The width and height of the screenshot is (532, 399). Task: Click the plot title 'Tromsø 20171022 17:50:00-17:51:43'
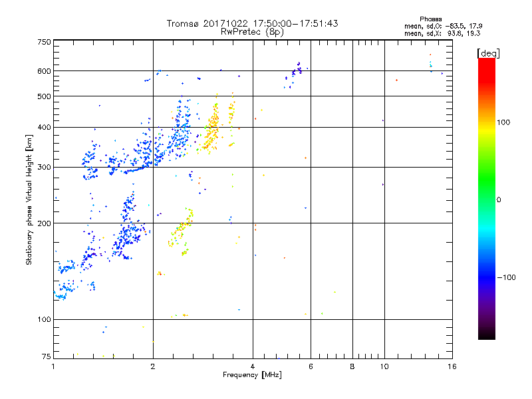252,23
